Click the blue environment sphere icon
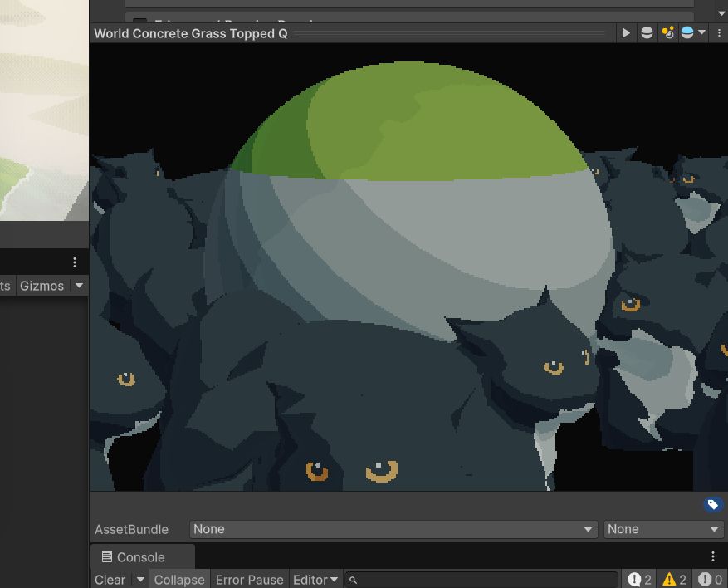 tap(687, 32)
